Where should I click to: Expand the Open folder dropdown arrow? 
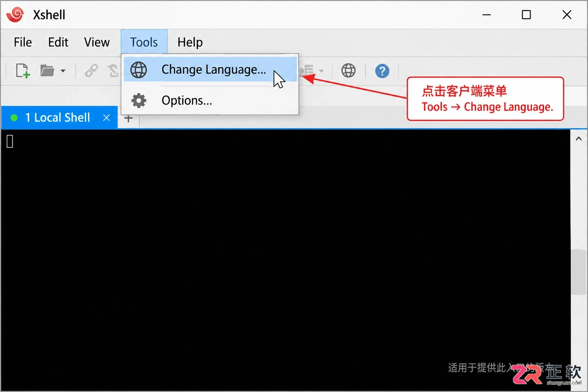(63, 71)
